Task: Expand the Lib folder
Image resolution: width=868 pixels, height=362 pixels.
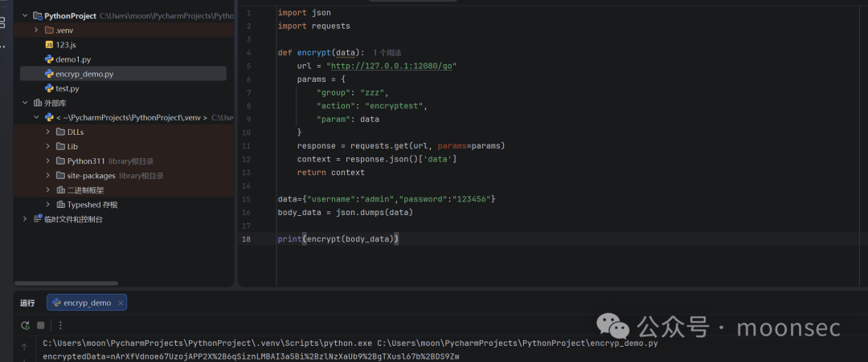Action: [x=48, y=146]
